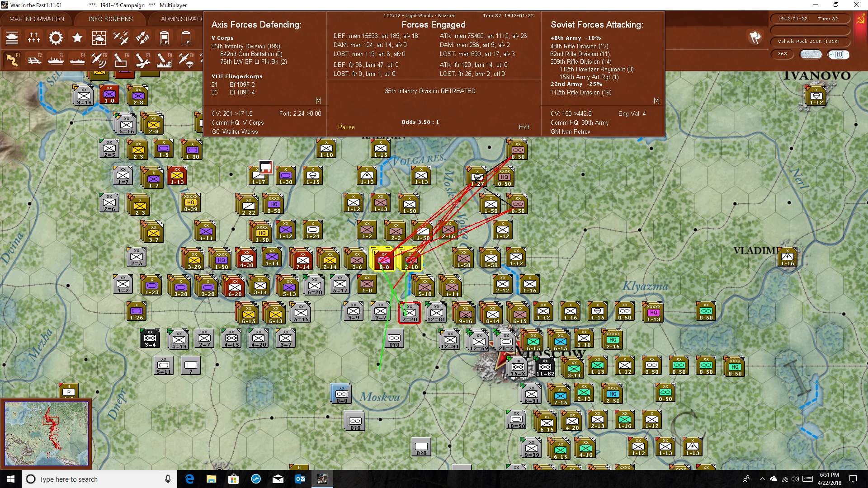Viewport: 868px width, 488px height.
Task: Select the 0=0 blue unit counter
Action: pos(341,394)
